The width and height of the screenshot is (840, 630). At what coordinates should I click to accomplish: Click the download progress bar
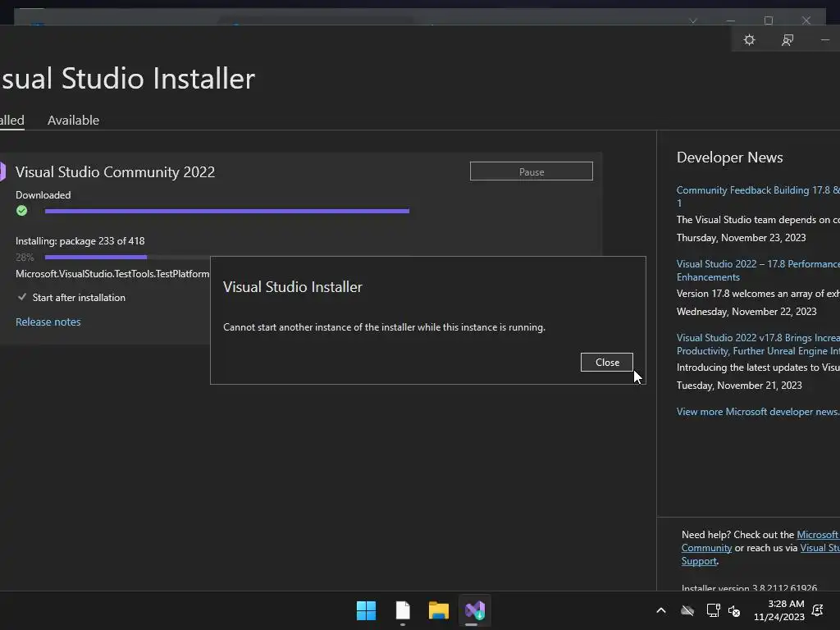click(x=227, y=211)
